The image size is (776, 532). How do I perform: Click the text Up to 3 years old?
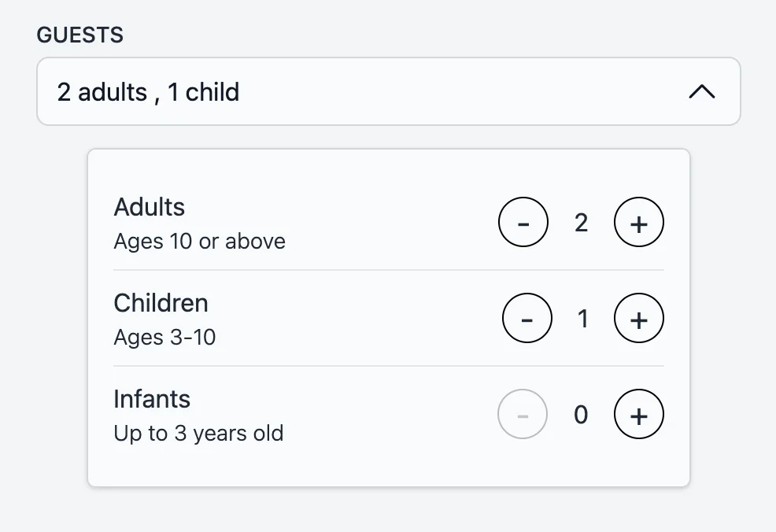[x=199, y=433]
